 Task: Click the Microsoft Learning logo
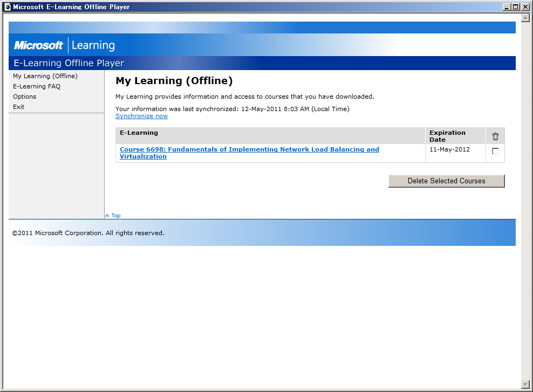tap(64, 45)
